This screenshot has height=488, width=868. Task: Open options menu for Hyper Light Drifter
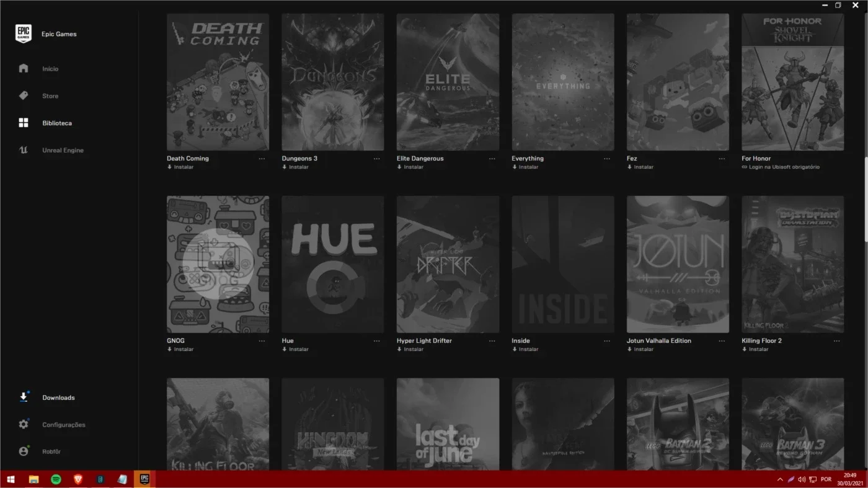click(492, 341)
